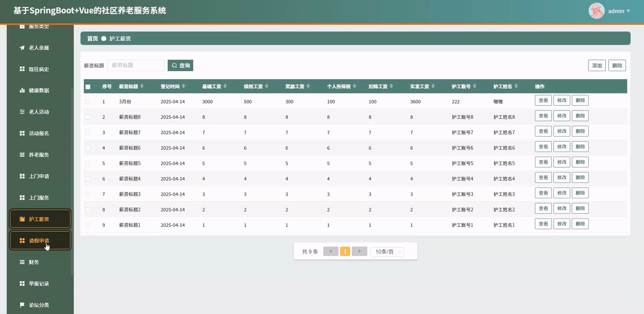Click the flag icon beside 论坛分类
644x314 pixels.
pyautogui.click(x=22, y=305)
